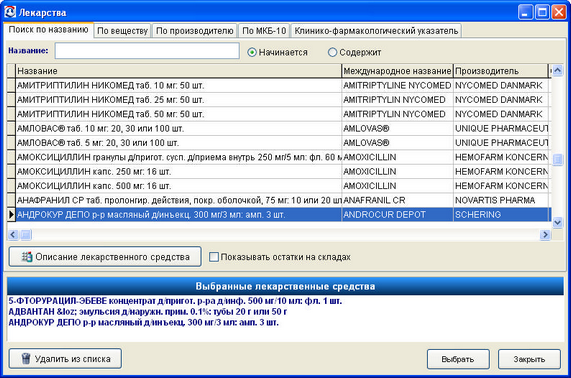Enable Показывать остатки на складах checkbox

pos(214,257)
